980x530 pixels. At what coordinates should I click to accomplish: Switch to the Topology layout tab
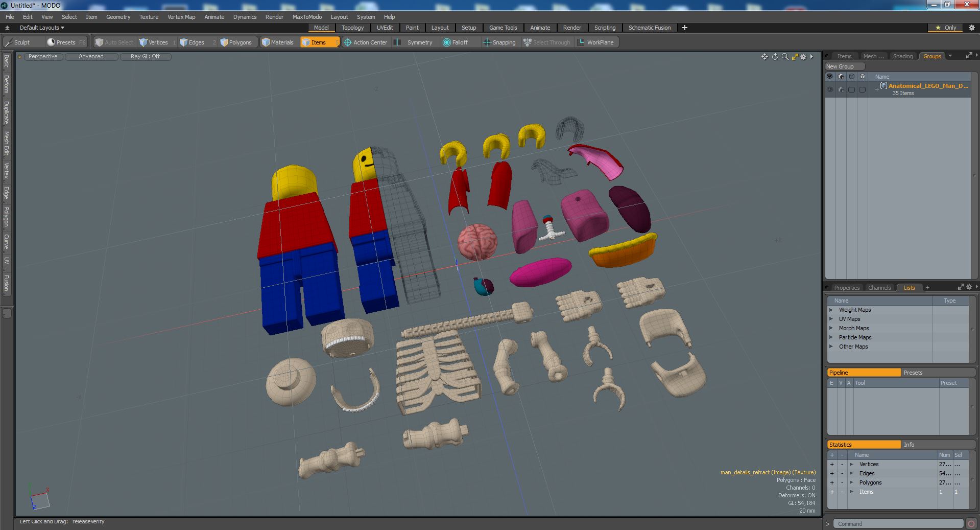352,28
